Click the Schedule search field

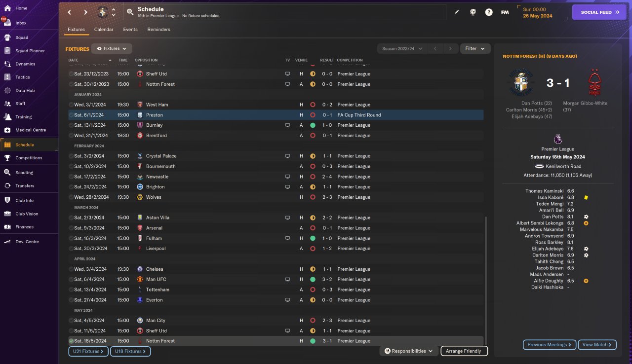pos(284,12)
